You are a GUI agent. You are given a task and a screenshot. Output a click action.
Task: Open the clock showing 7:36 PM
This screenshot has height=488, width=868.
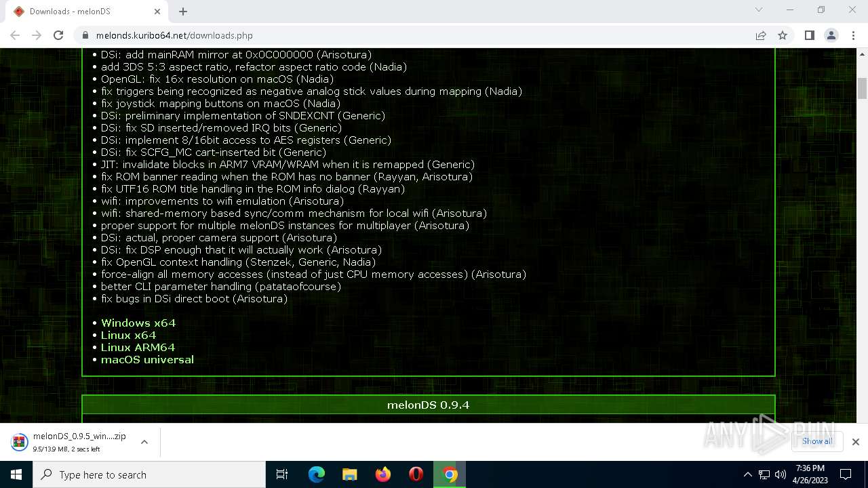point(810,474)
